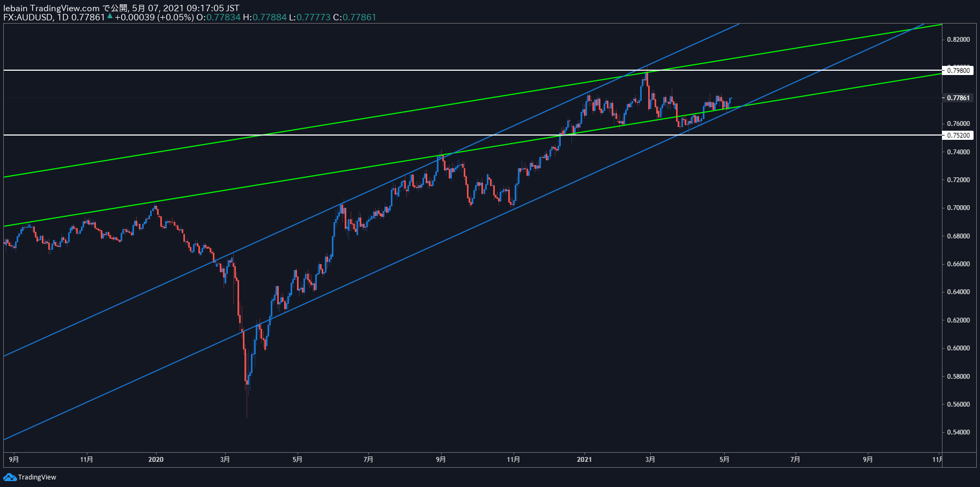Click the 0.56000 price axis label

click(x=959, y=404)
